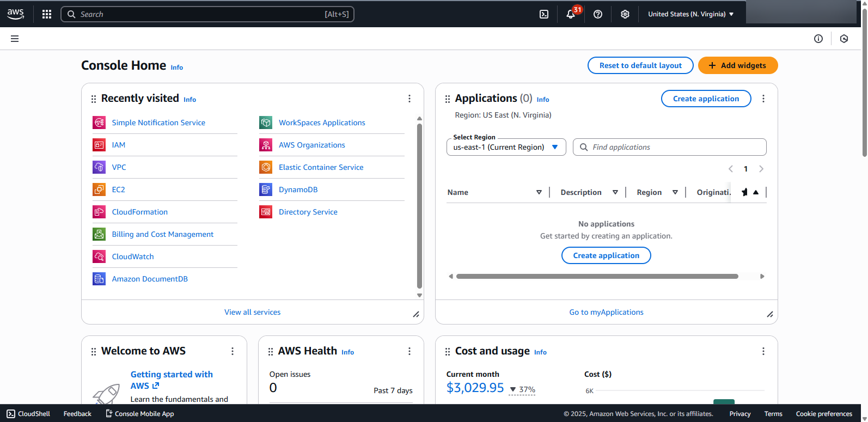Open the services grid menu icon
The width and height of the screenshot is (868, 422).
click(47, 14)
